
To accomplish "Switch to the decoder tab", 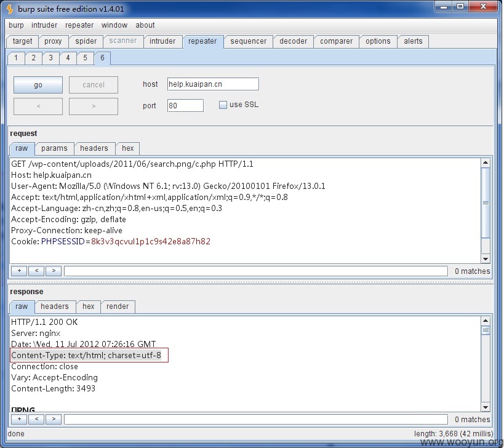I will click(294, 41).
